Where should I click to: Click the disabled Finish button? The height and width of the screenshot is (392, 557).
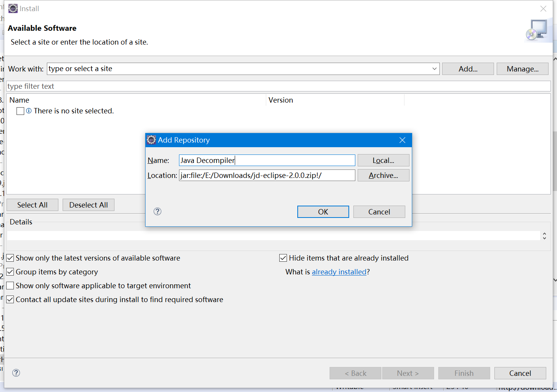[464, 373]
